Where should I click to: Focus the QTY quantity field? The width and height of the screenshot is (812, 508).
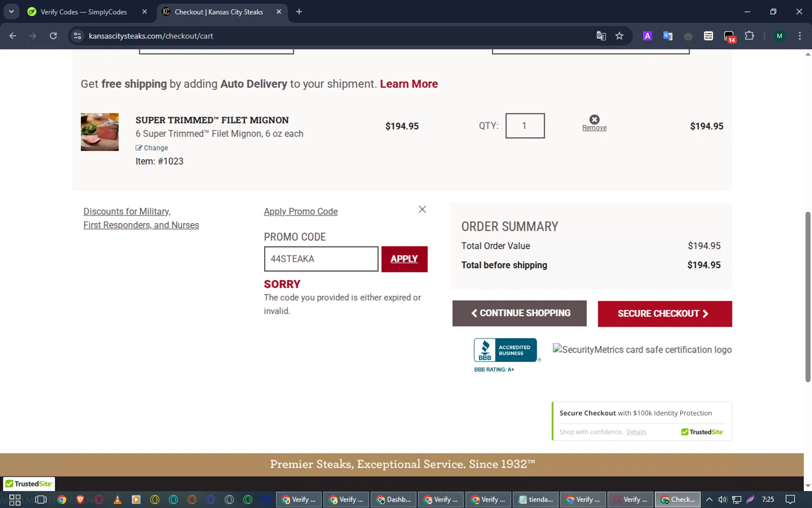(x=525, y=126)
